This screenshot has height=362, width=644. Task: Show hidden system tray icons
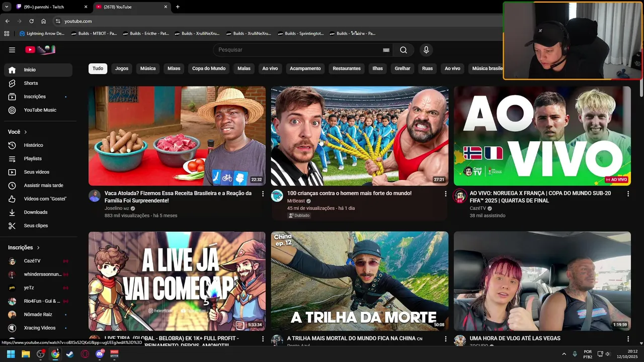tap(563, 354)
